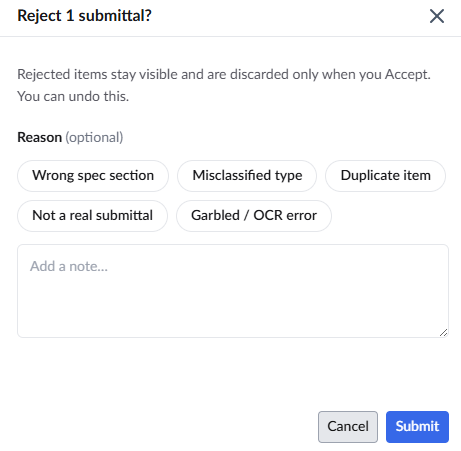This screenshot has width=461, height=451.
Task: Select the Wrong spec section reason
Action: pyautogui.click(x=93, y=176)
